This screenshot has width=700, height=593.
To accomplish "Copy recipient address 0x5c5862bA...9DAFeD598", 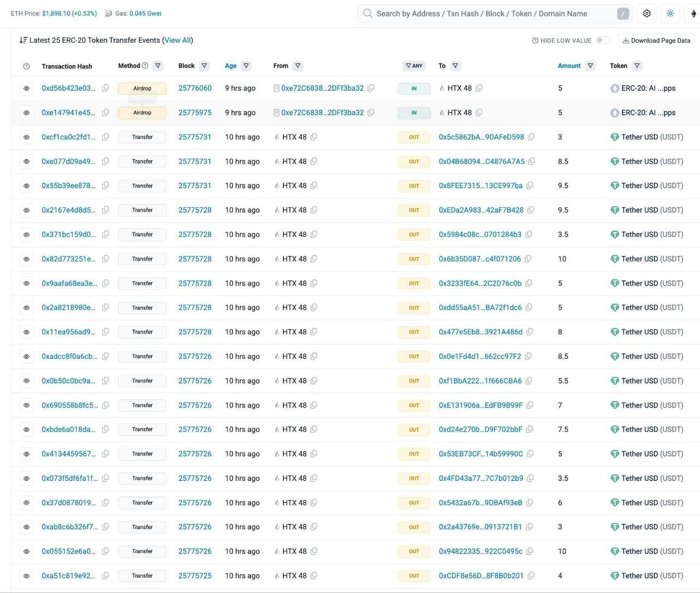I will click(x=531, y=137).
